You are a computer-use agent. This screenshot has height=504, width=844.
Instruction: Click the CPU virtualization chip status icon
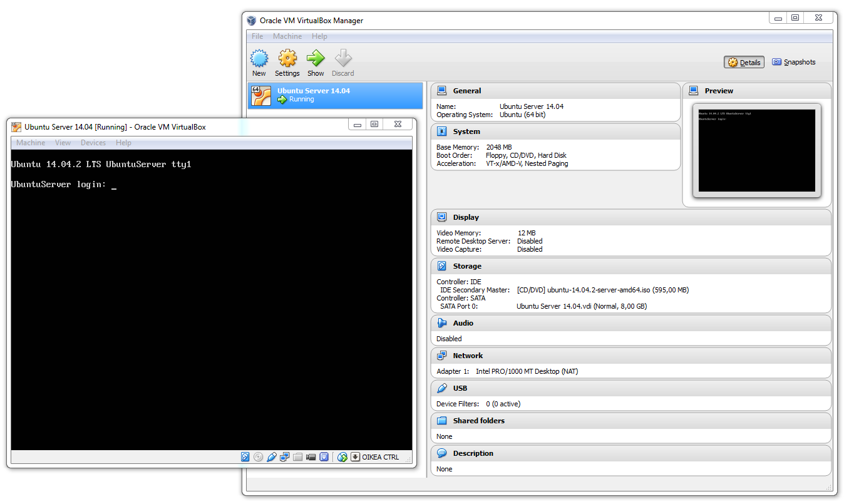pyautogui.click(x=324, y=457)
